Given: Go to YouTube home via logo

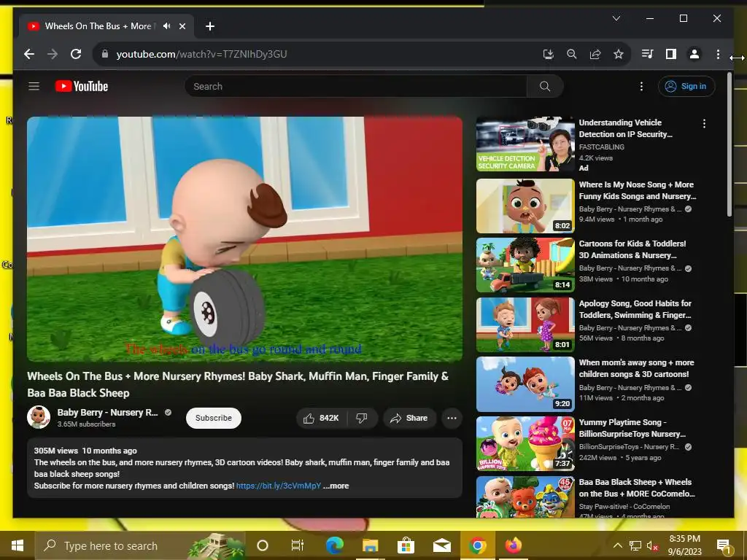Looking at the screenshot, I should coord(82,86).
